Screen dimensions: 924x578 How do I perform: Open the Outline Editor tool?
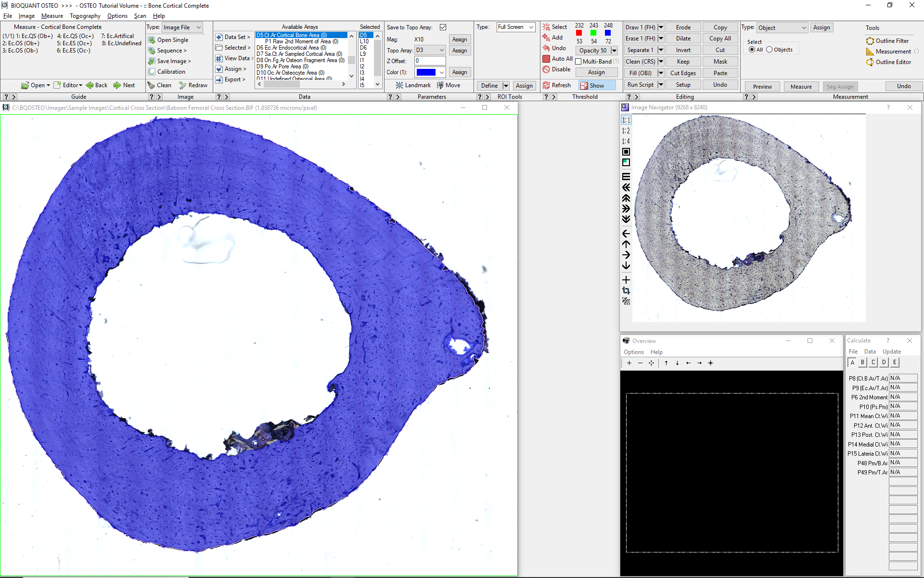pos(888,62)
